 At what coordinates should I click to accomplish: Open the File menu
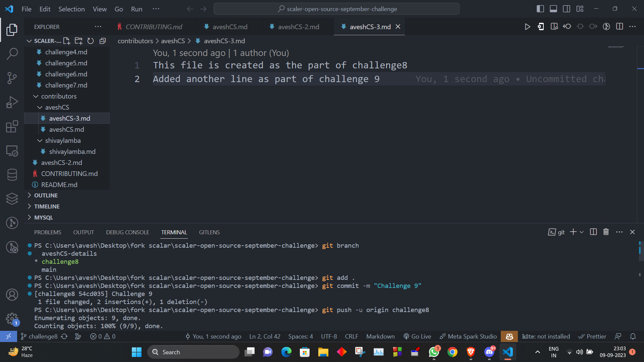[x=26, y=9]
